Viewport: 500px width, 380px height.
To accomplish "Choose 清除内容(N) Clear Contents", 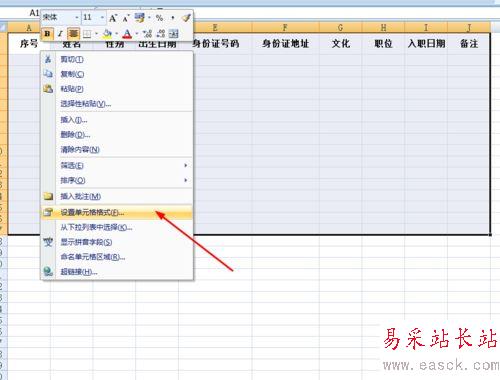I will (117, 150).
